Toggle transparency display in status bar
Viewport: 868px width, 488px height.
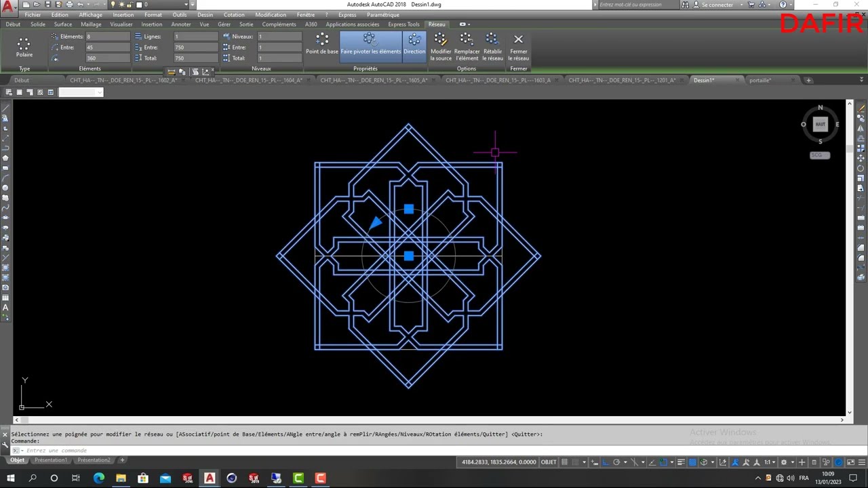pyautogui.click(x=692, y=462)
